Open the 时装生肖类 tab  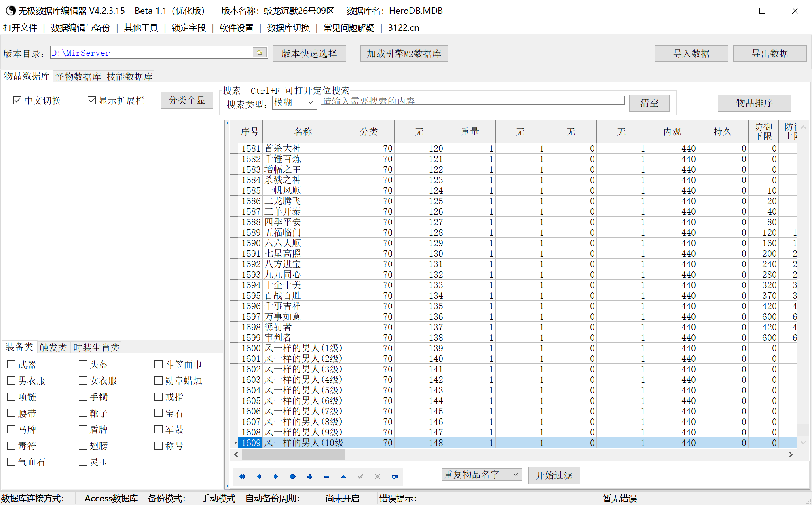click(96, 347)
